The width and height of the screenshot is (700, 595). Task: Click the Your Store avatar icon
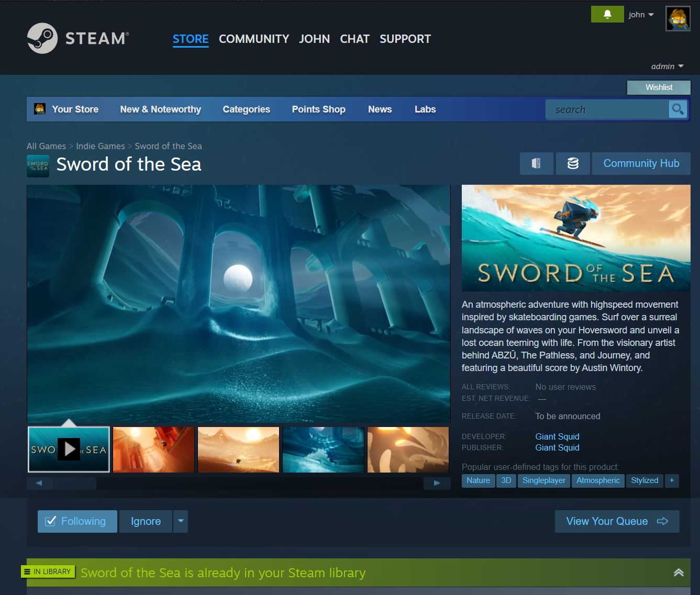click(39, 109)
